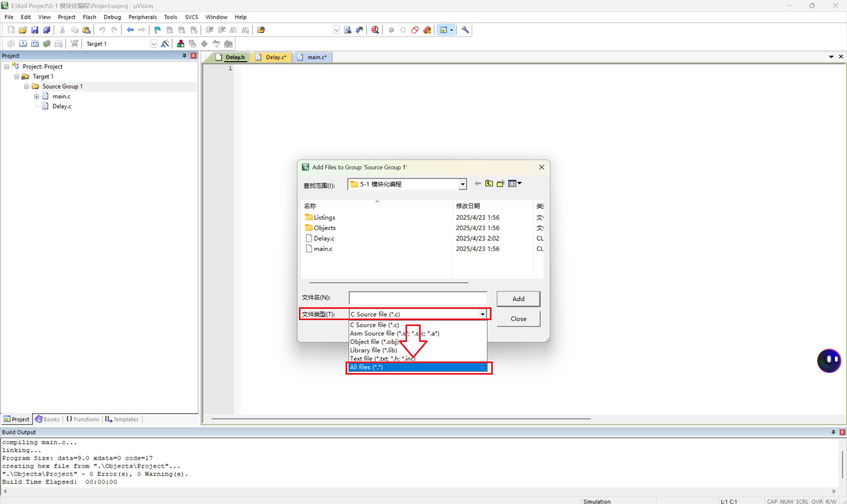Expand the main.c tree node
This screenshot has width=847, height=504.
coord(36,97)
